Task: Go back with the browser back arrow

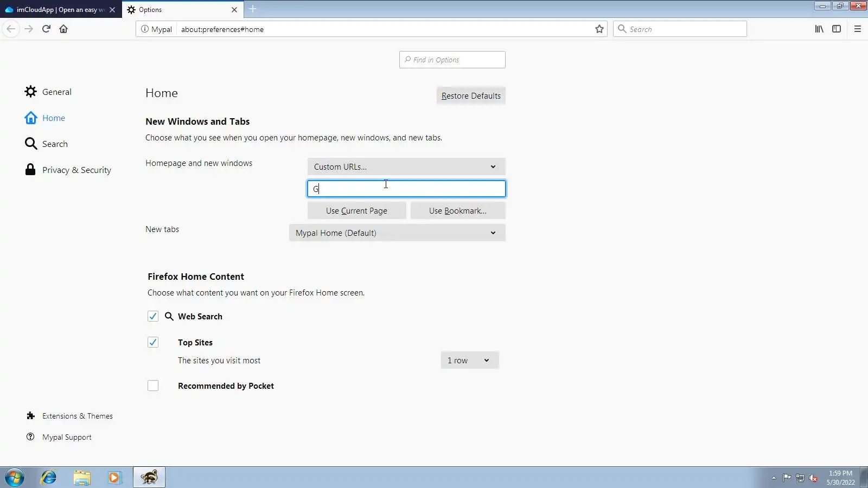Action: pyautogui.click(x=11, y=29)
